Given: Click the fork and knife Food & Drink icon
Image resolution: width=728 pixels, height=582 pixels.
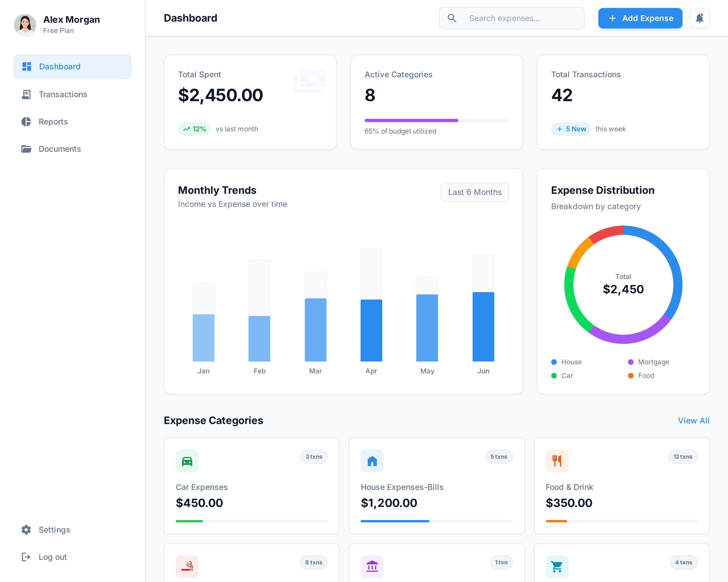Looking at the screenshot, I should (557, 461).
